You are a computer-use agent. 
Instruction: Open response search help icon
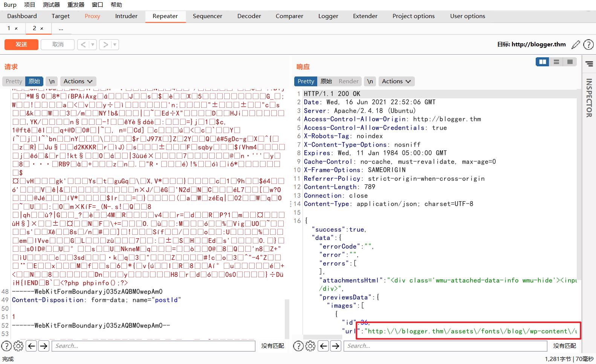298,346
